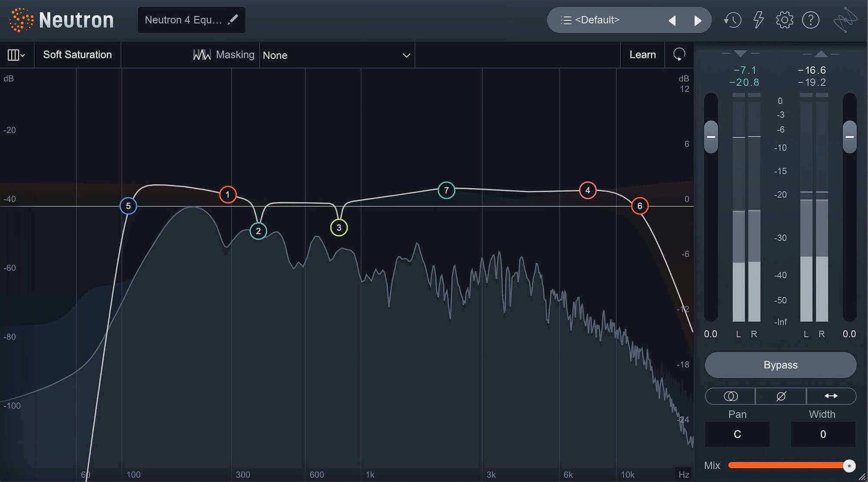Click the Mix slider handle

pyautogui.click(x=849, y=466)
